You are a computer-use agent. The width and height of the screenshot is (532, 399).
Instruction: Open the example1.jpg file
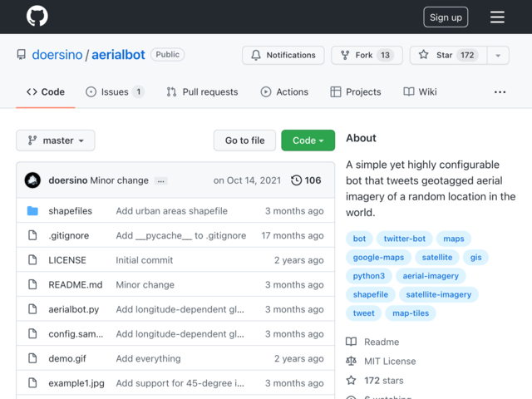76,383
